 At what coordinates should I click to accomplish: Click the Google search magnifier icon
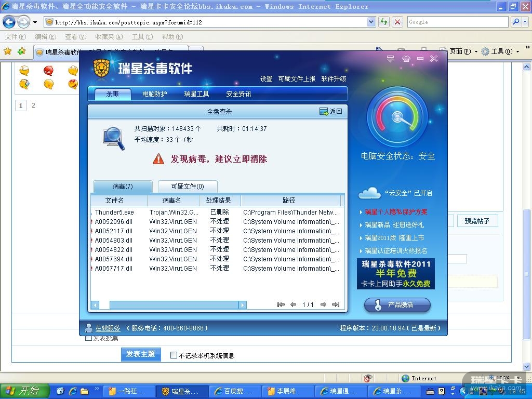coord(516,22)
